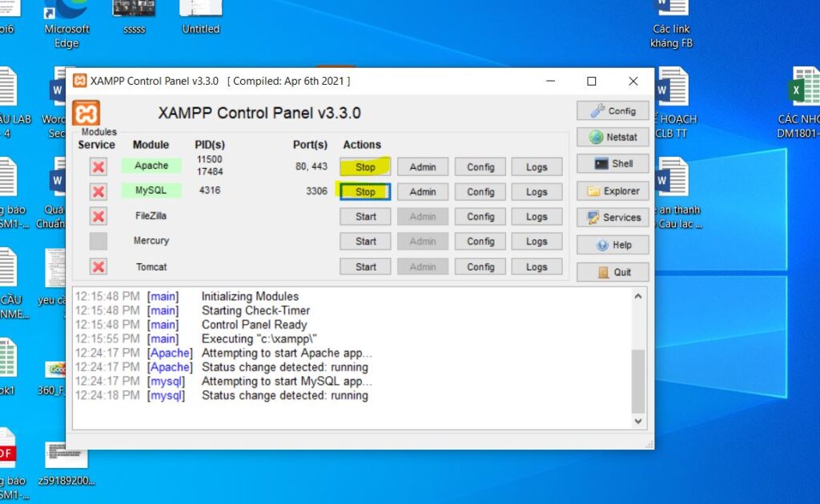The width and height of the screenshot is (820, 504).
Task: Click the Mercury service checkbox
Action: point(98,242)
